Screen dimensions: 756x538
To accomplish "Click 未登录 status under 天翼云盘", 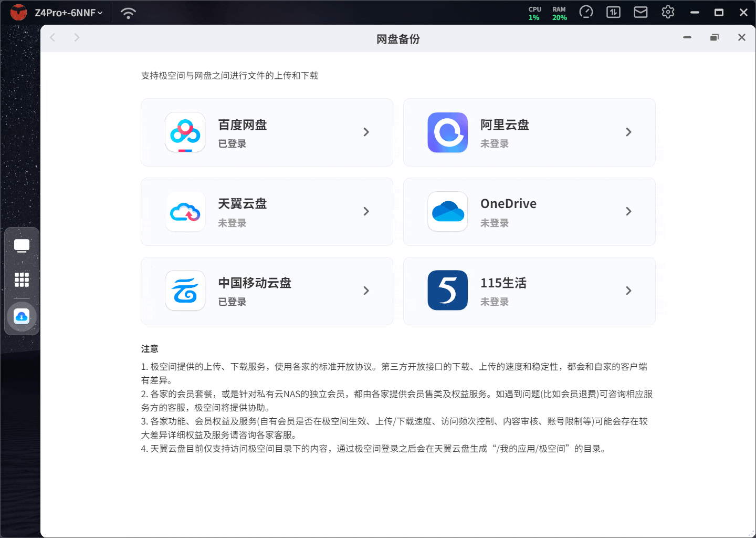I will pyautogui.click(x=232, y=223).
